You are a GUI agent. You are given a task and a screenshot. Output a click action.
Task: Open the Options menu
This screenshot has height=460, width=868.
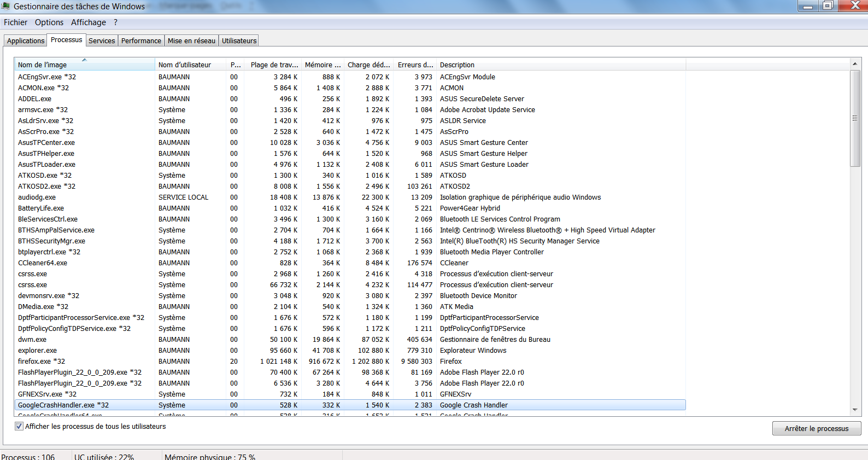coord(49,22)
